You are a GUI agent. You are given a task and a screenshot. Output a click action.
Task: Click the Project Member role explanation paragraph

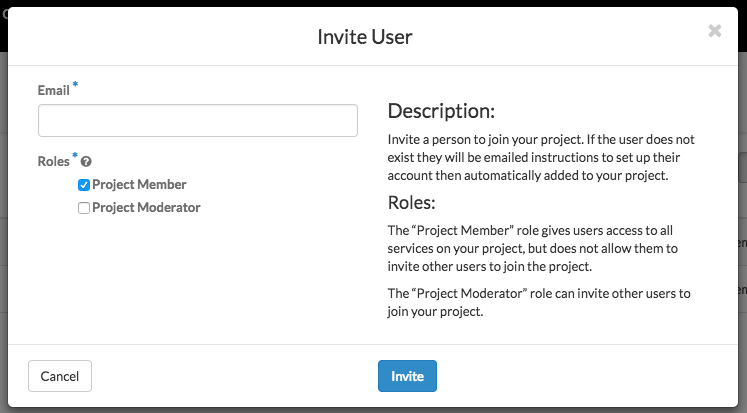pyautogui.click(x=533, y=249)
